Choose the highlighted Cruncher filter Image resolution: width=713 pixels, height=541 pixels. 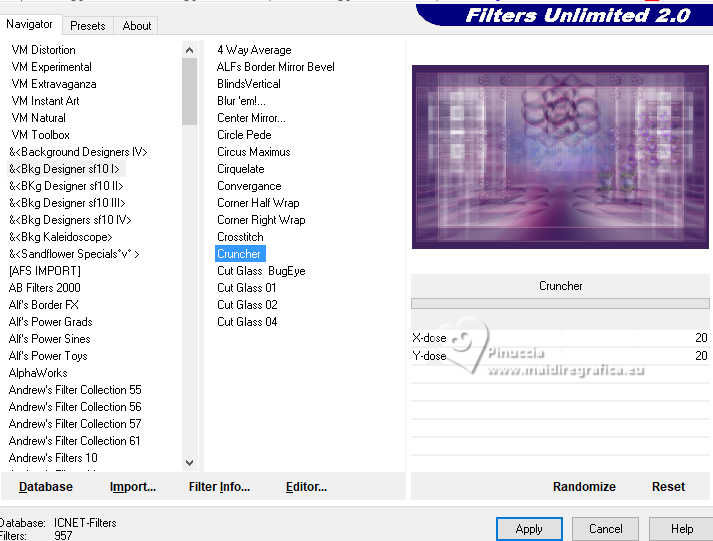pos(240,254)
